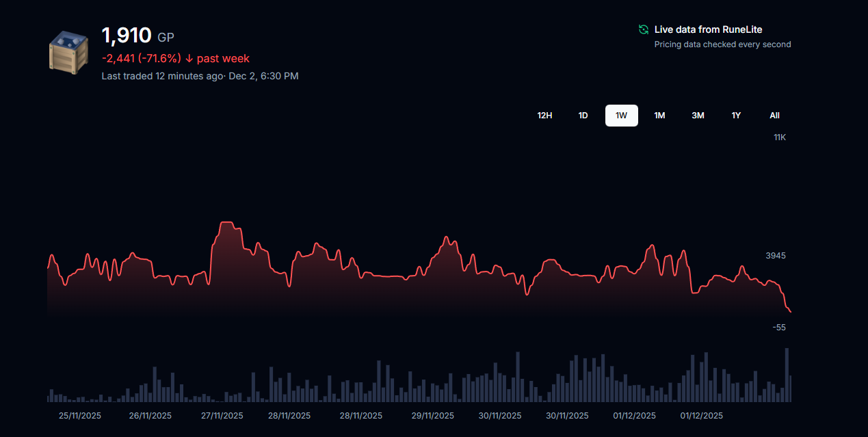The image size is (868, 437).
Task: Click the -55 y-axis label
Action: pos(779,328)
